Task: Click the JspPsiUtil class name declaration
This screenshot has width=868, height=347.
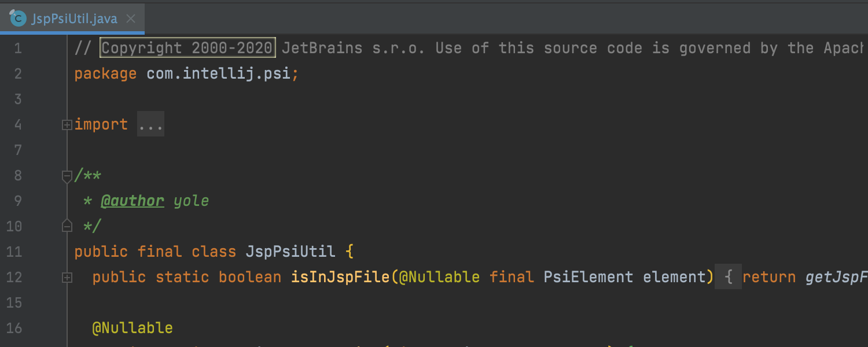Action: (290, 252)
